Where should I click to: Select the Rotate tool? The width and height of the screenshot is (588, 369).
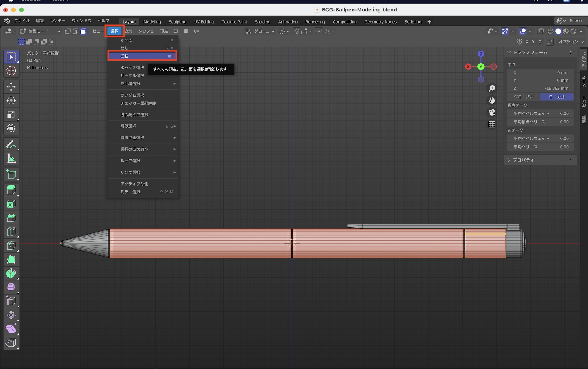pyautogui.click(x=11, y=100)
